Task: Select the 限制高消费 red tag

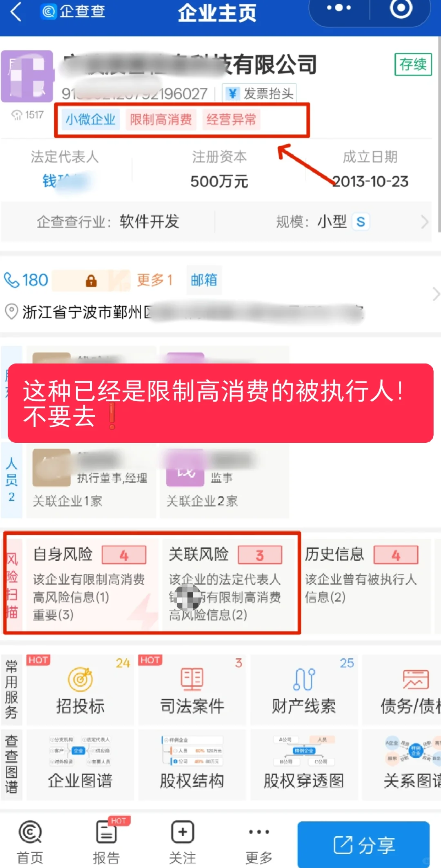Action: point(161,120)
